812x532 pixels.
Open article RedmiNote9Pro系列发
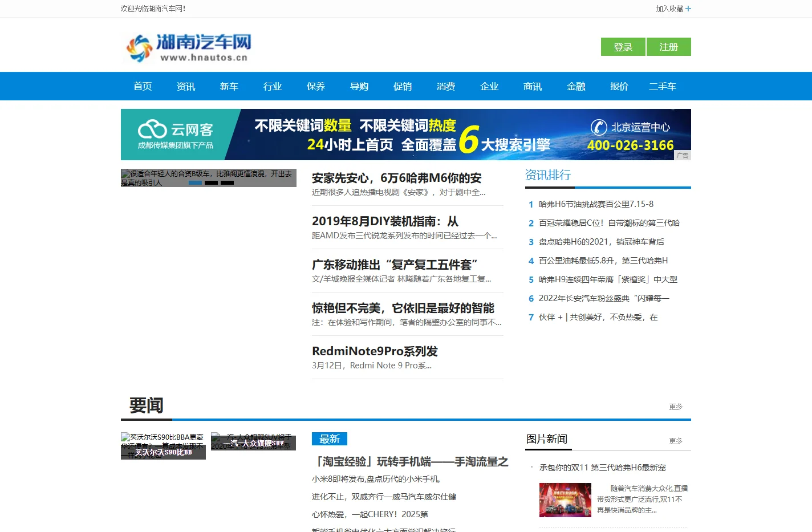click(x=375, y=351)
